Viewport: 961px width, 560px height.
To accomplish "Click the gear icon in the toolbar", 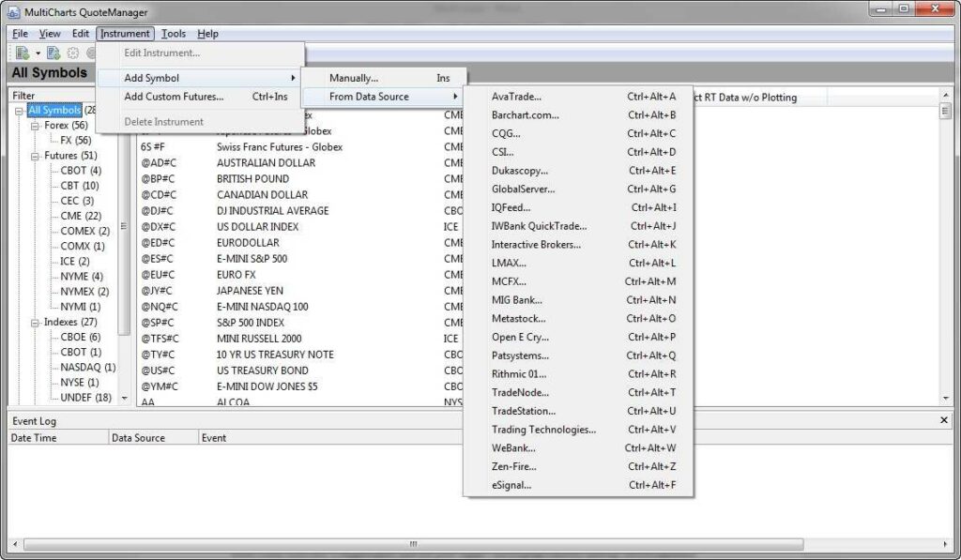I will [x=72, y=53].
